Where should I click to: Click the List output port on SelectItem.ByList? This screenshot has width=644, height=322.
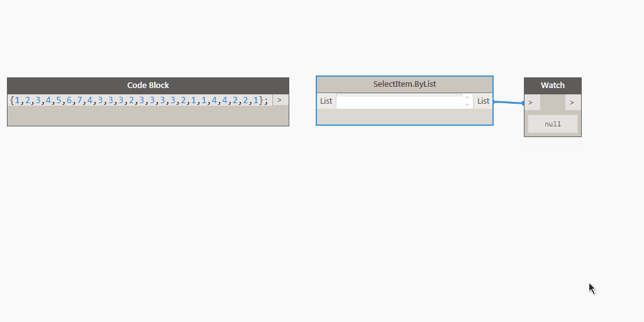(x=483, y=101)
